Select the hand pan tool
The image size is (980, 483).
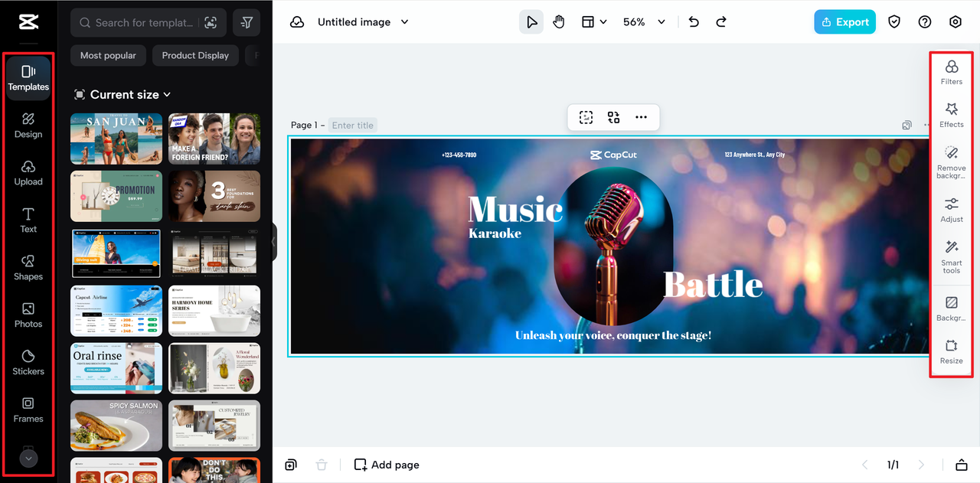[559, 22]
